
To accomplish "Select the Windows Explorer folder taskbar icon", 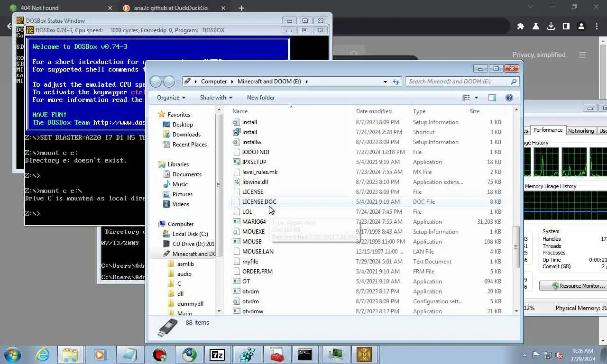I will (x=71, y=355).
